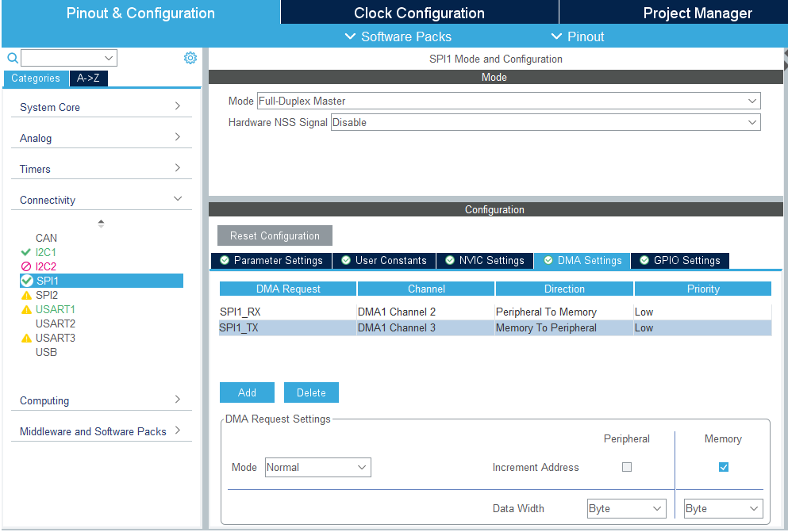Collapse the Connectivity category

pyautogui.click(x=101, y=200)
